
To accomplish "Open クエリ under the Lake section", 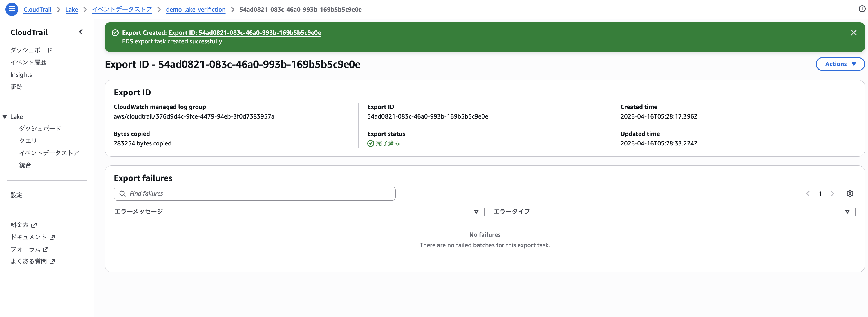I will pyautogui.click(x=28, y=141).
